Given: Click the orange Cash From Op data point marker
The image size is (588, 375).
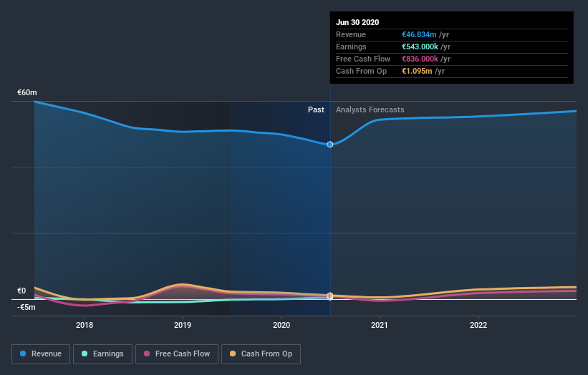Looking at the screenshot, I should [x=330, y=296].
